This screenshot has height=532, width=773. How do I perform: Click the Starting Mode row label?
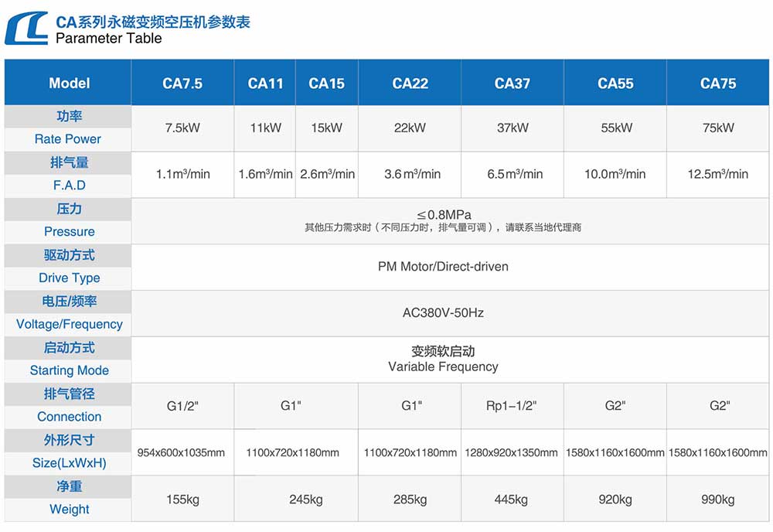coord(69,370)
